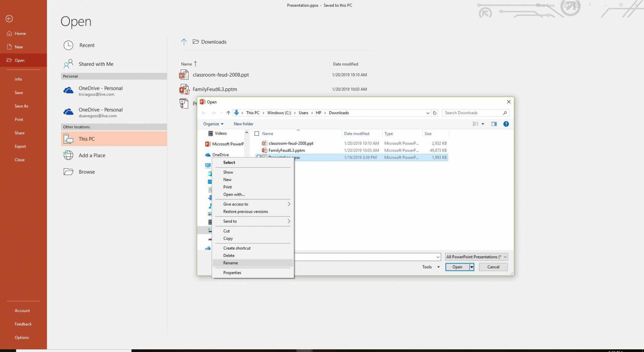Open the File name history dropdown
This screenshot has width=644, height=352.
click(438, 257)
